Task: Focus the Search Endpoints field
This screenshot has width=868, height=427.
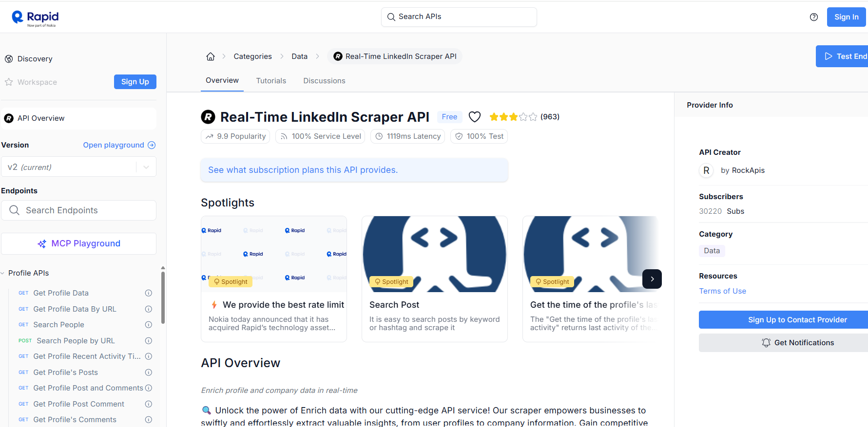Action: point(78,210)
